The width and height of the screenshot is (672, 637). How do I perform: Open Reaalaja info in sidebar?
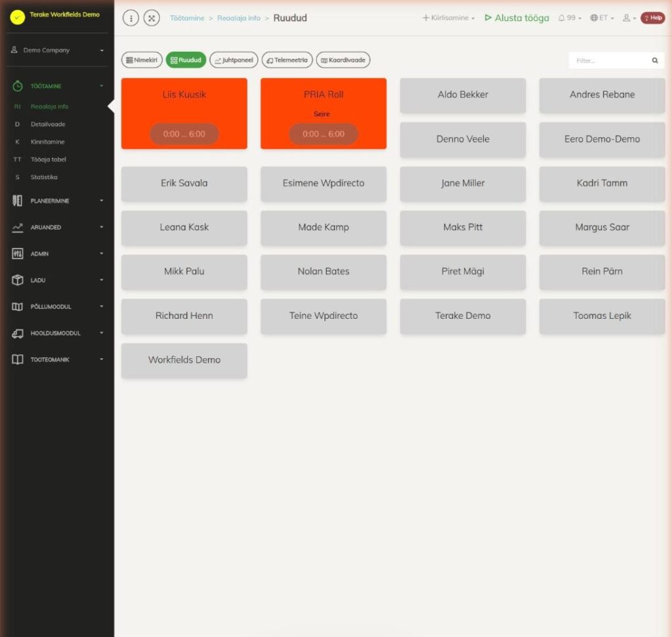click(49, 107)
